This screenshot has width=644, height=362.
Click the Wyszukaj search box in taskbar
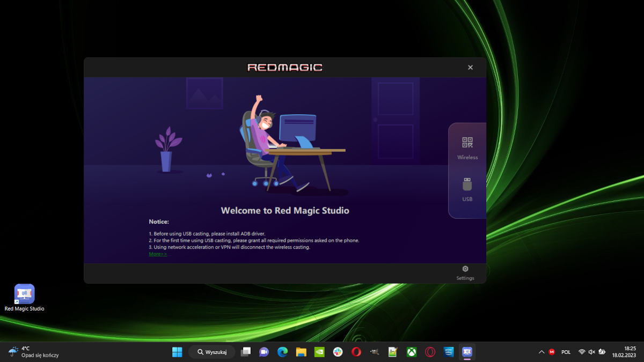pyautogui.click(x=212, y=352)
